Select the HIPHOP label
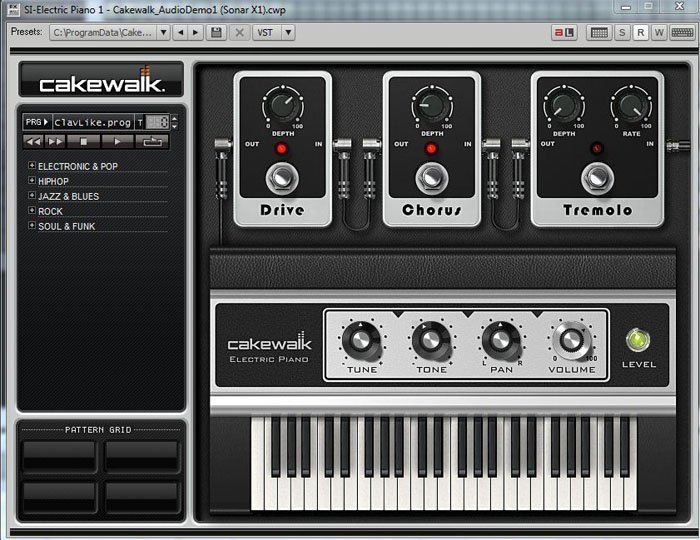Viewport: 700px width, 540px height. pos(54,181)
